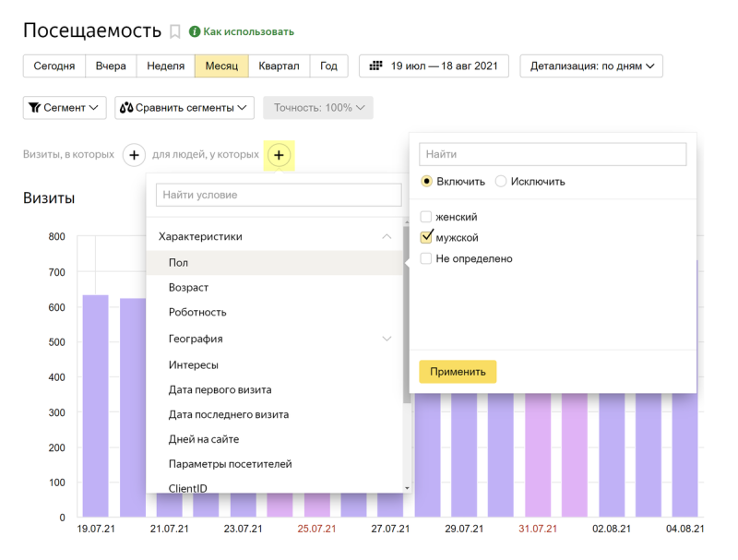Select Параметры посетителей condition

coord(275,464)
